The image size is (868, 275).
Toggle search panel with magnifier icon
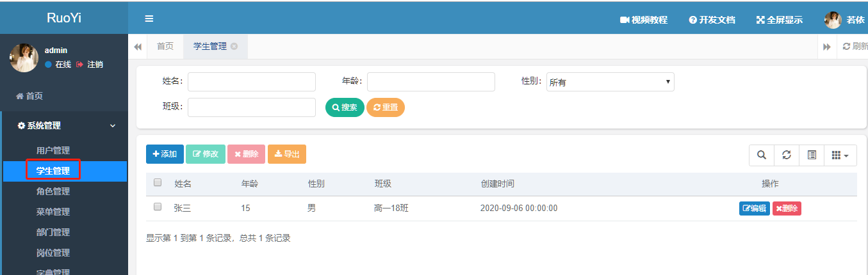pos(762,155)
